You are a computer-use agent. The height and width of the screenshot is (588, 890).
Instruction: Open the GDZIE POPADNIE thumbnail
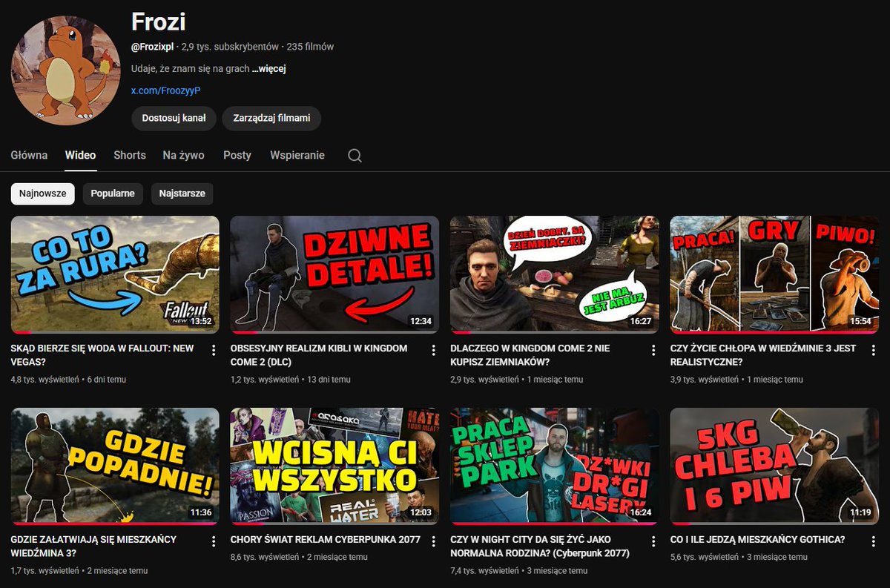115,466
